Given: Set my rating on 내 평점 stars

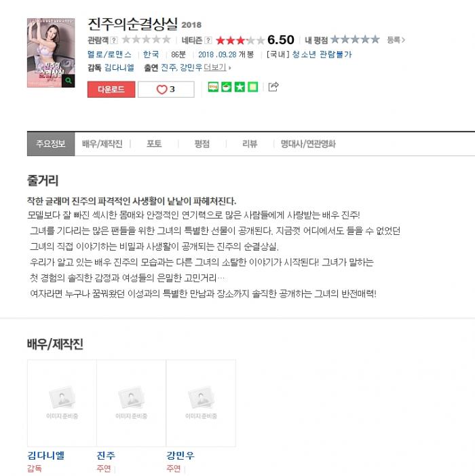Looking at the screenshot, I should click(x=355, y=39).
